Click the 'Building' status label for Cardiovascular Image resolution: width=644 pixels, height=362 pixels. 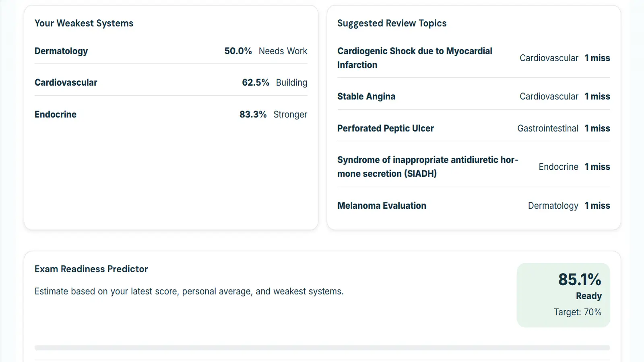point(291,82)
